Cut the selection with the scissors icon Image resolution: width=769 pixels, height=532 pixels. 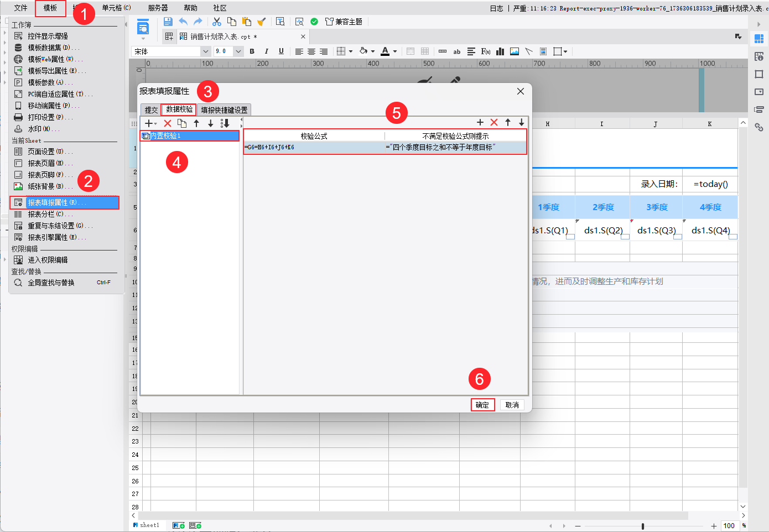tap(217, 22)
